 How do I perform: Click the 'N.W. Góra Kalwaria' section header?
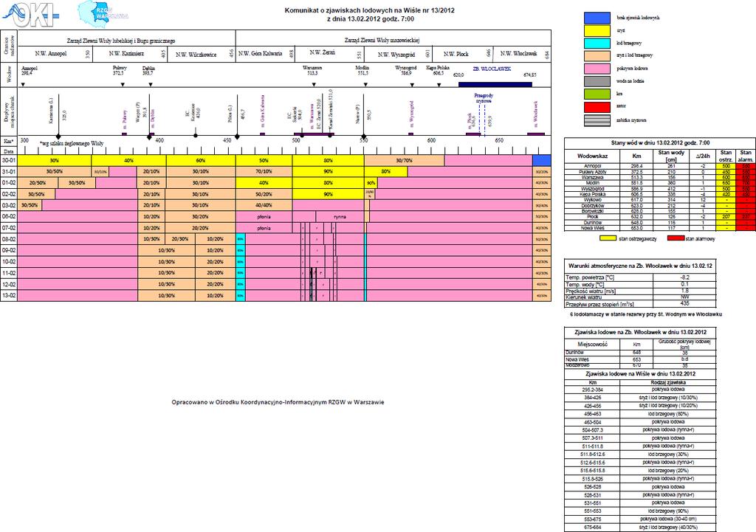point(261,53)
